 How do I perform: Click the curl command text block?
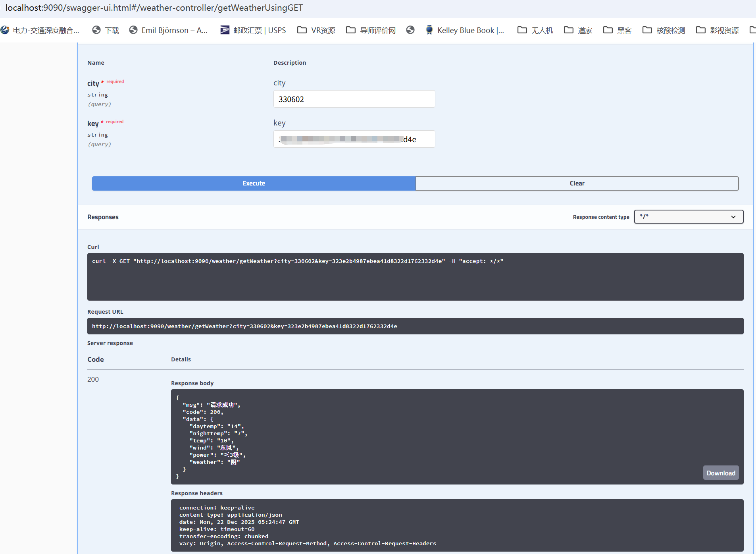click(415, 277)
